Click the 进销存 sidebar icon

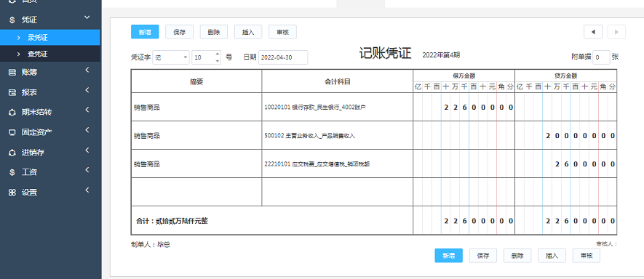tap(12, 153)
